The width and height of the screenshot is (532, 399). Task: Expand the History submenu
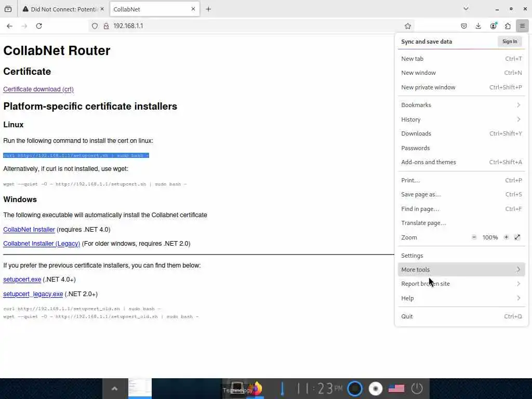point(461,119)
